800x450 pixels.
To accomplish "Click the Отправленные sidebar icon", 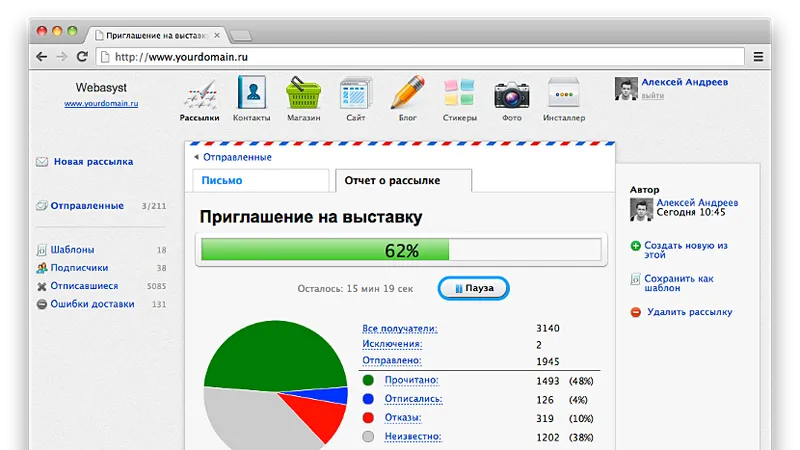I will point(42,206).
